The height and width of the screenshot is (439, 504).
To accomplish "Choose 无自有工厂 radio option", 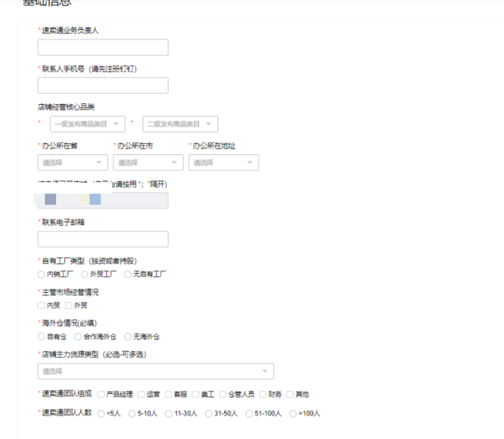I will [128, 274].
